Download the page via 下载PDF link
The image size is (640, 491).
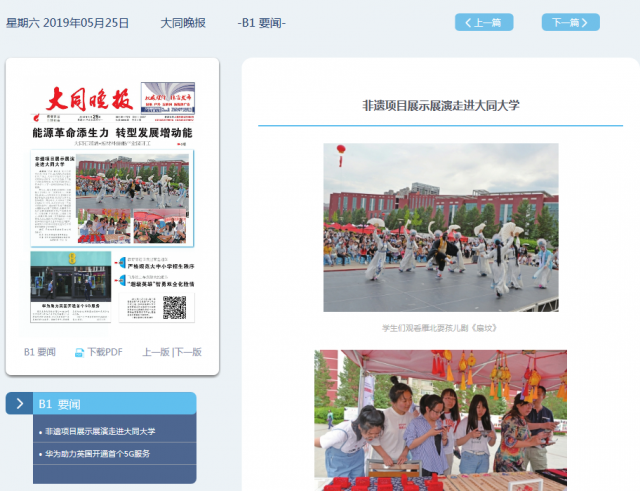[x=105, y=352]
